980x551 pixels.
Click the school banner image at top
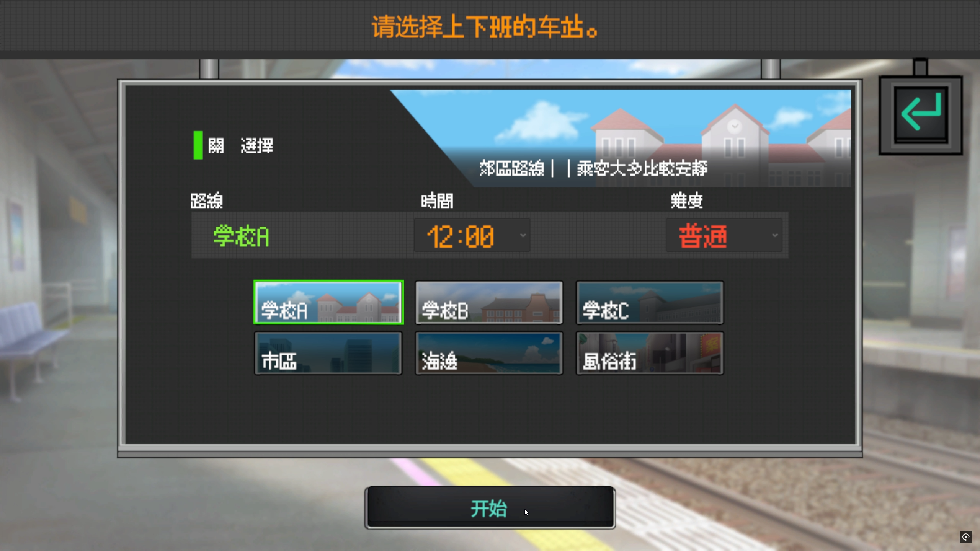pyautogui.click(x=621, y=138)
